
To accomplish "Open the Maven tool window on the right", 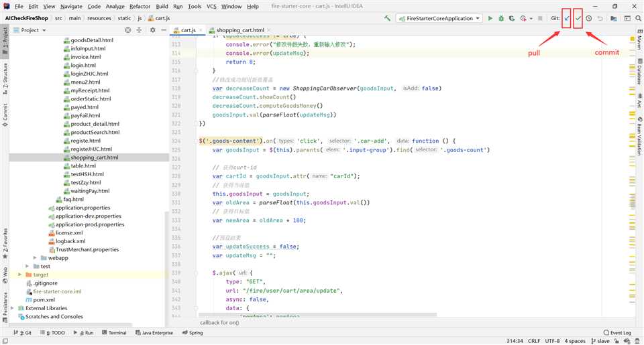I will tap(639, 40).
